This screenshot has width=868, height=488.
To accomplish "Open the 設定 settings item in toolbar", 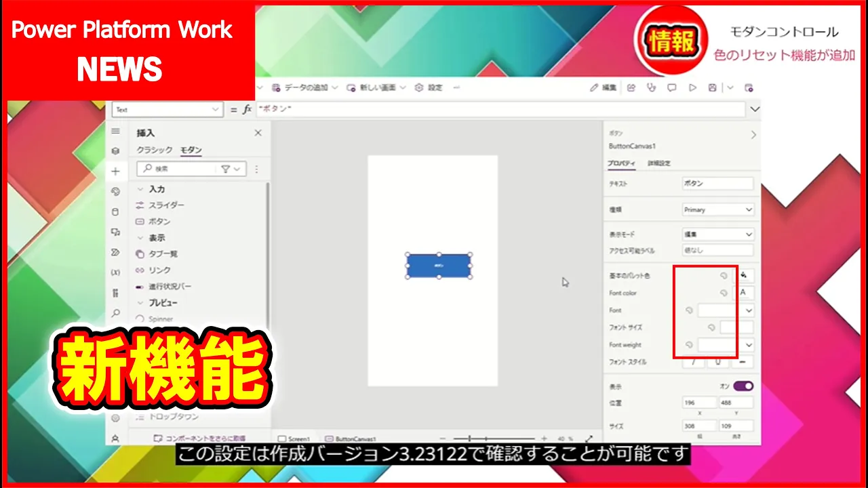I will coord(429,87).
